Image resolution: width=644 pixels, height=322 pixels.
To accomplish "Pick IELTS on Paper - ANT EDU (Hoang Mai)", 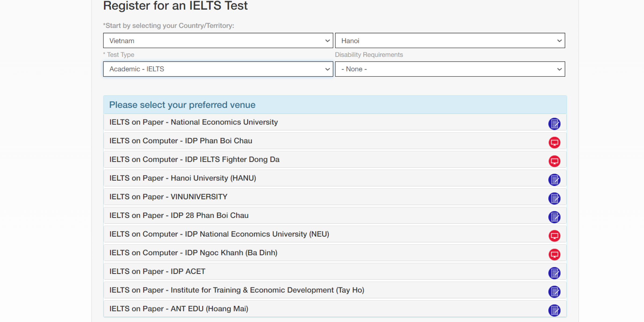I will click(335, 309).
